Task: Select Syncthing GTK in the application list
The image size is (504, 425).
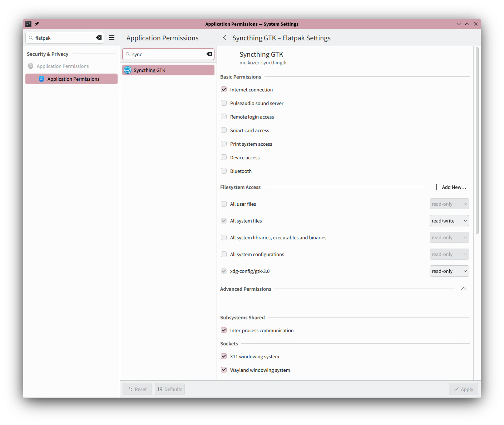Action: coord(168,70)
